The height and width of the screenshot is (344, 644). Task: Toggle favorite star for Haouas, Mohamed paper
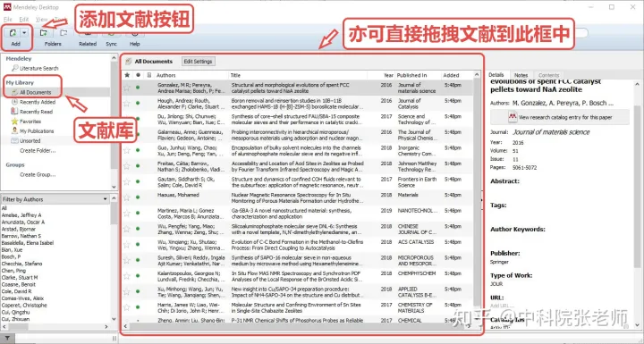[x=127, y=197]
